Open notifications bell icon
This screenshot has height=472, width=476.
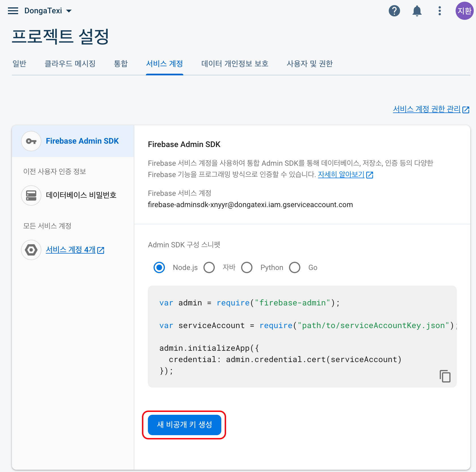(417, 11)
